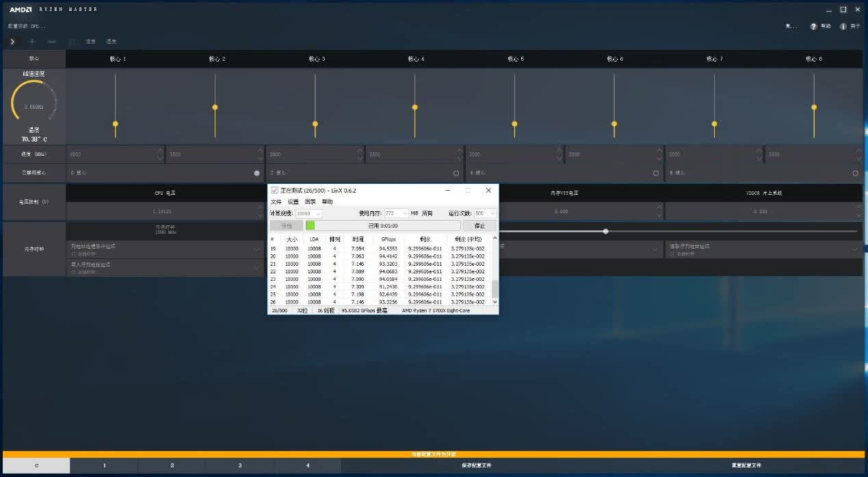The width and height of the screenshot is (868, 477).
Task: Click the minus icon in Ryzen Master toolbar
Action: pos(52,42)
